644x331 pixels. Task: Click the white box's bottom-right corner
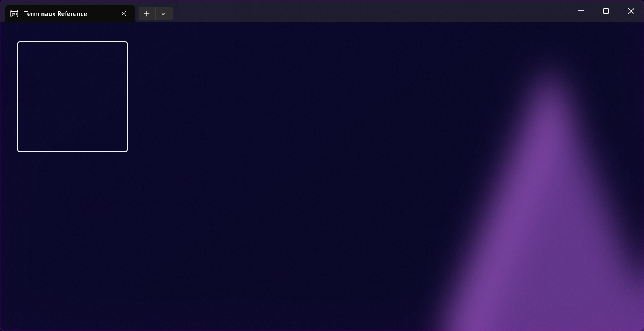point(127,151)
